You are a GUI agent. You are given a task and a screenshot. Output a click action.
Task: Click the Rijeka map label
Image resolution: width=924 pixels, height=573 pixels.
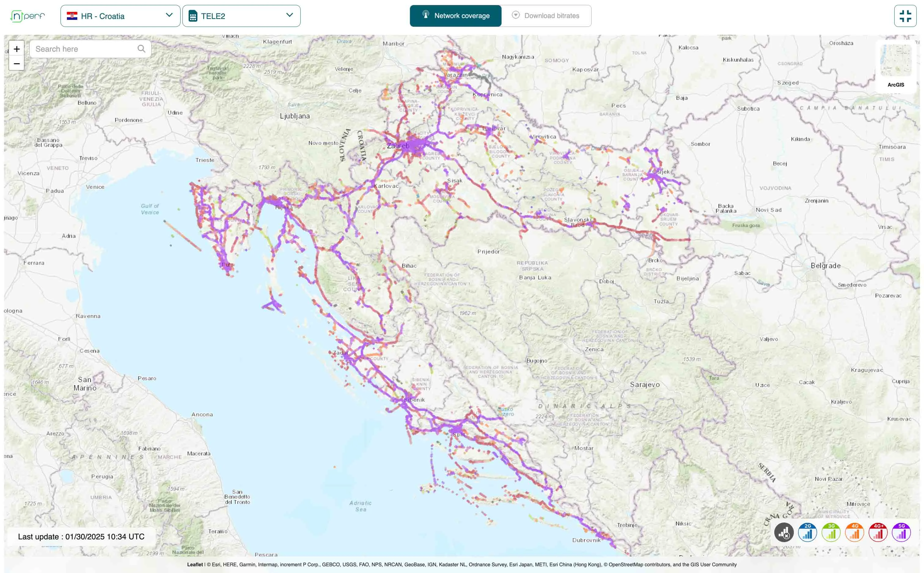point(284,208)
